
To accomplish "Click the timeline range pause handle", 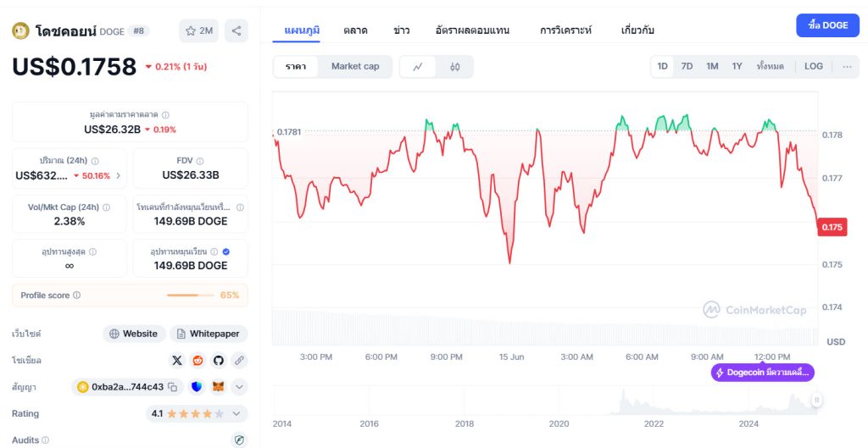I will (816, 401).
